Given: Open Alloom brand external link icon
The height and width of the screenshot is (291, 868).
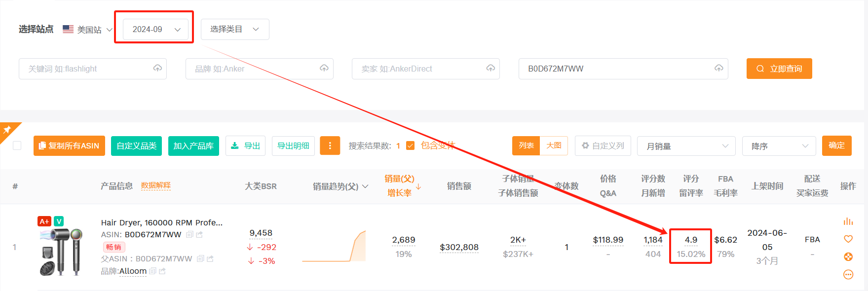Looking at the screenshot, I should click(x=162, y=271).
